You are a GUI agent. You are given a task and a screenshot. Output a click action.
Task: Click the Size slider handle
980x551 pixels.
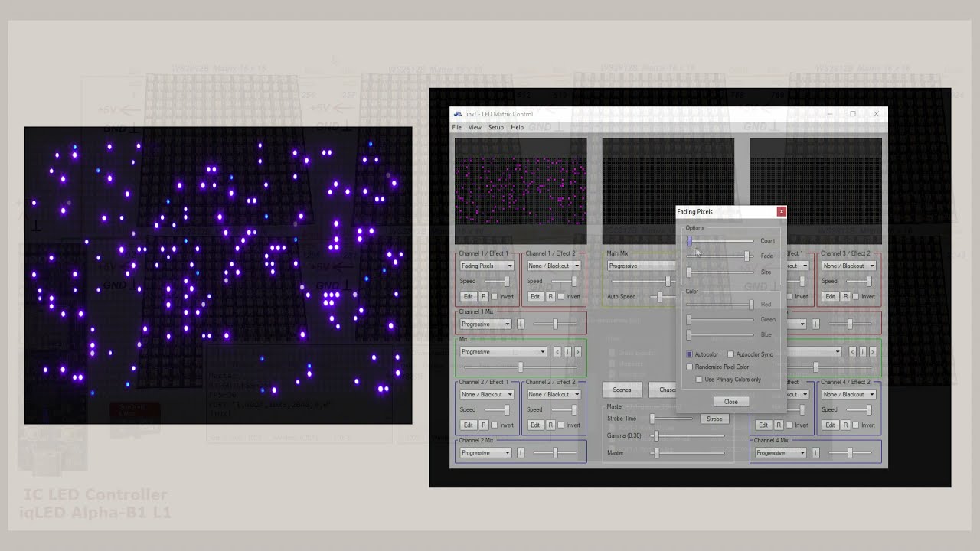(x=688, y=272)
